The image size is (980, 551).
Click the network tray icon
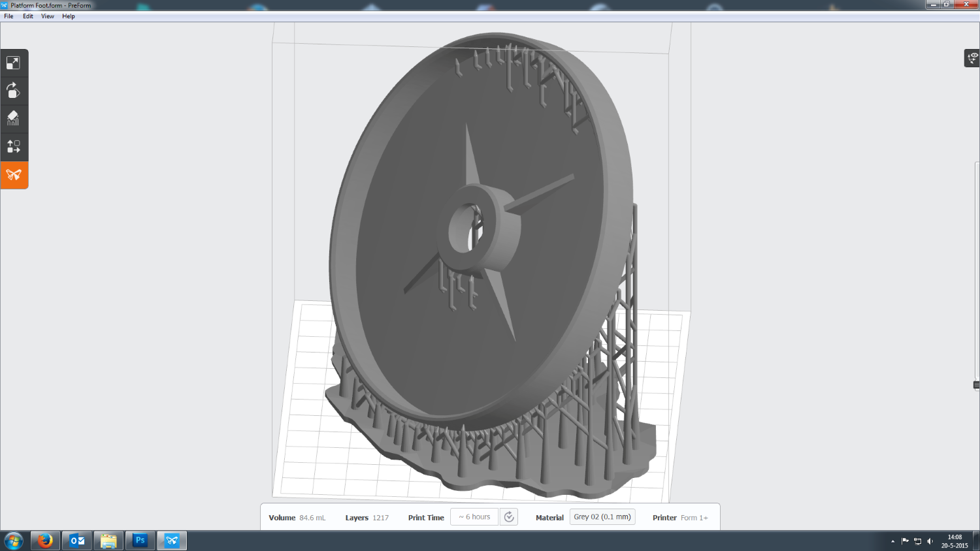[917, 541]
